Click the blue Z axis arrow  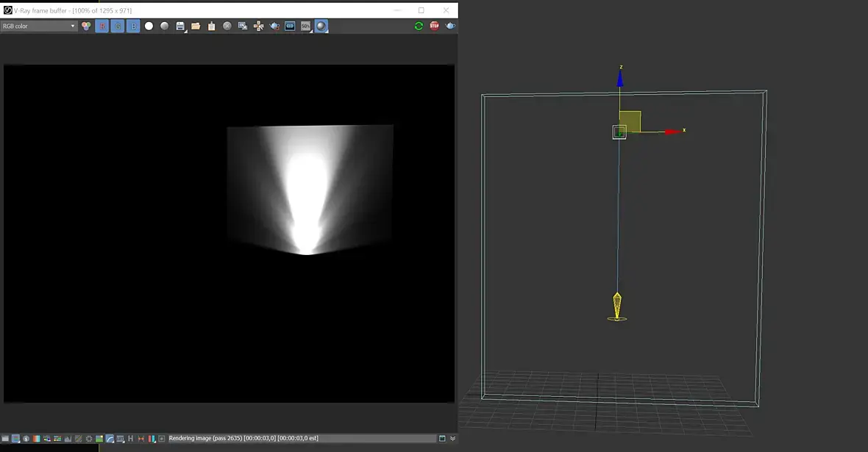pyautogui.click(x=620, y=78)
